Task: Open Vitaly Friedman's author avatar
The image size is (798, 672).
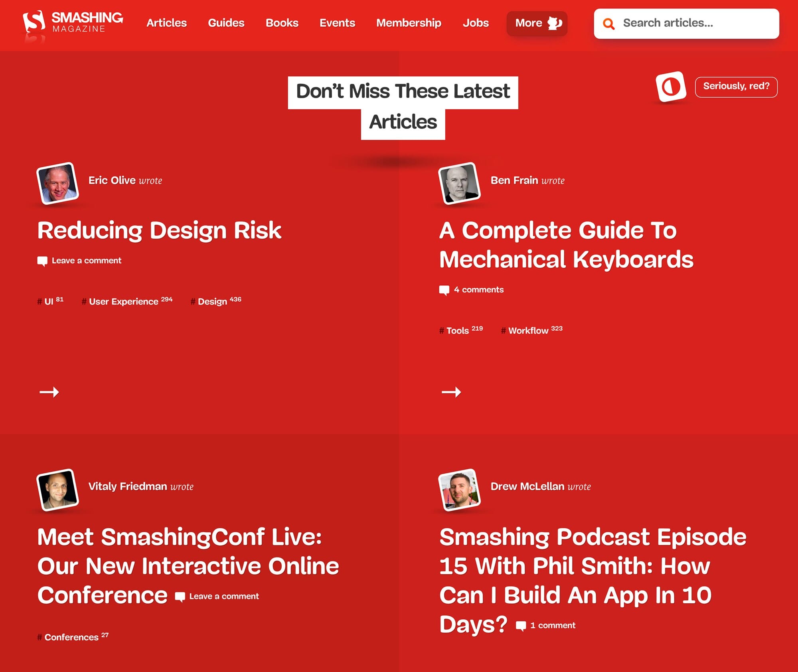Action: point(58,490)
